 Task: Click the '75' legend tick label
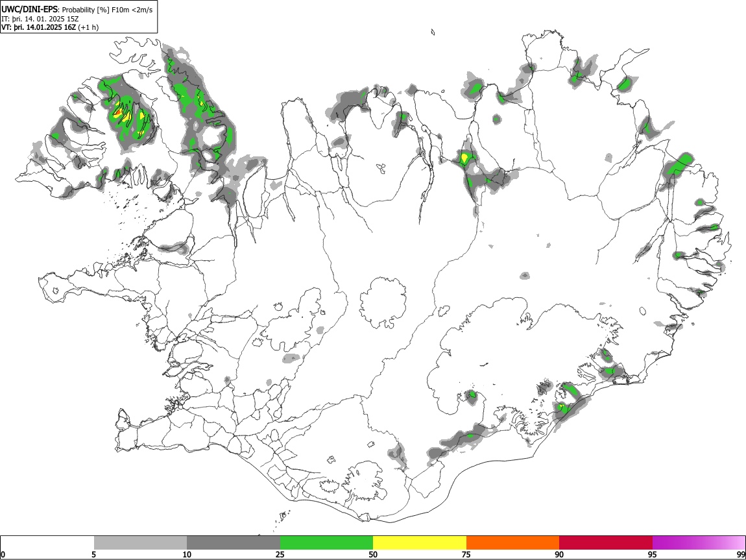tap(466, 555)
